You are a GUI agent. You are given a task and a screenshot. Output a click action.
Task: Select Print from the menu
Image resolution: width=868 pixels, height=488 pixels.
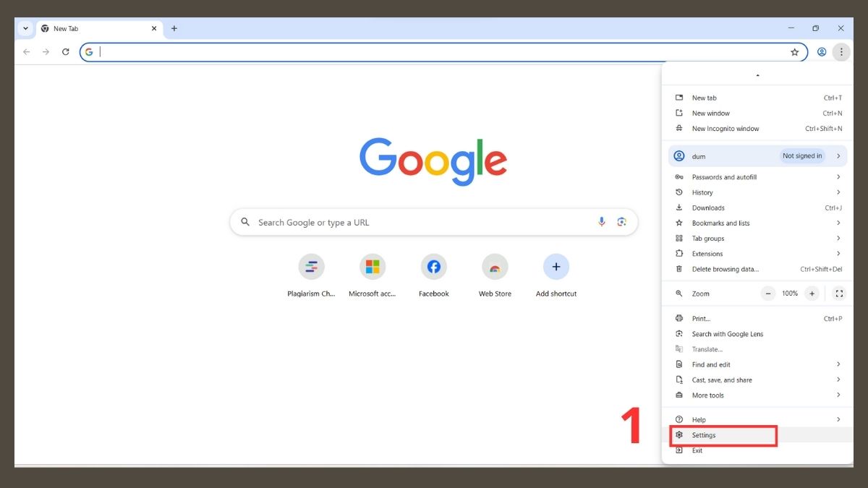[x=758, y=319]
